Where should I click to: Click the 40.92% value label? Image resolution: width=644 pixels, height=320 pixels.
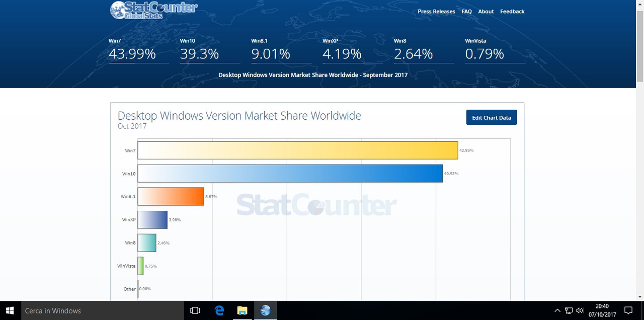pyautogui.click(x=451, y=174)
